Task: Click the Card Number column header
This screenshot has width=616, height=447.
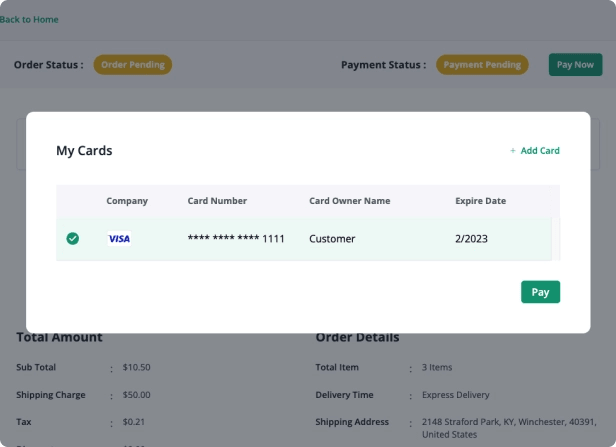Action: click(x=217, y=201)
